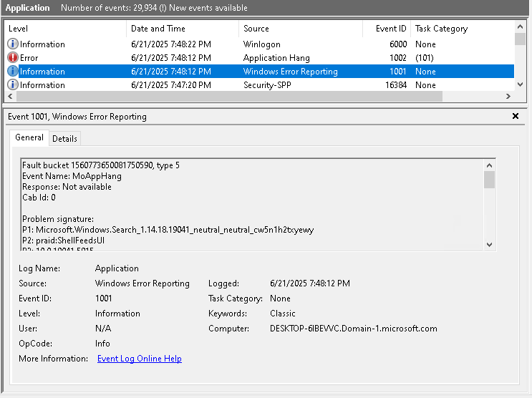Sort events by the Level column header
532x398 pixels.
coord(65,29)
